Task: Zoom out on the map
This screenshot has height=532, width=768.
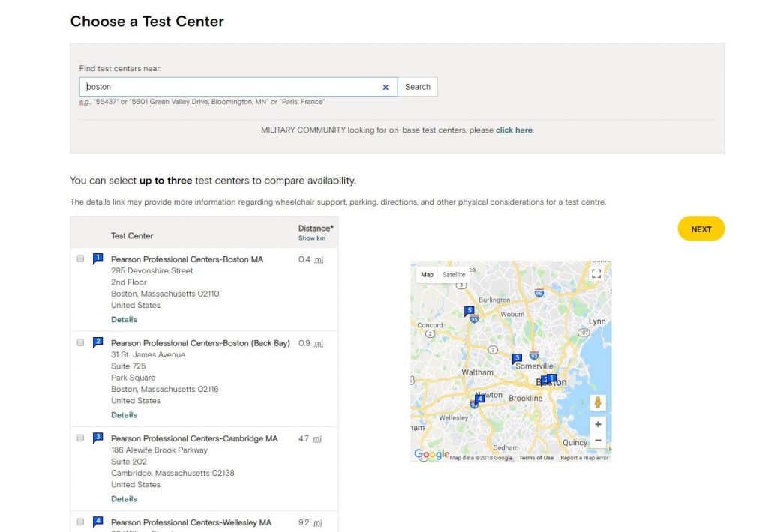Action: pos(598,441)
